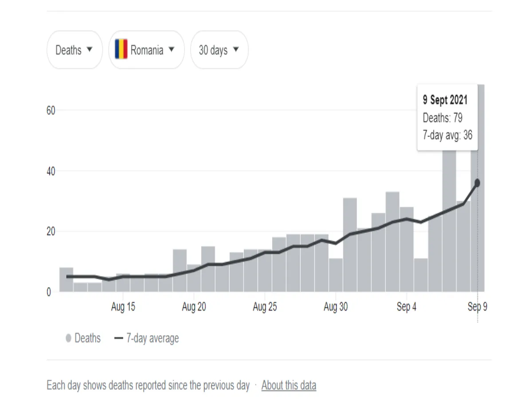Open the About this data link
Viewport: 532px width, 399px height.
point(289,385)
